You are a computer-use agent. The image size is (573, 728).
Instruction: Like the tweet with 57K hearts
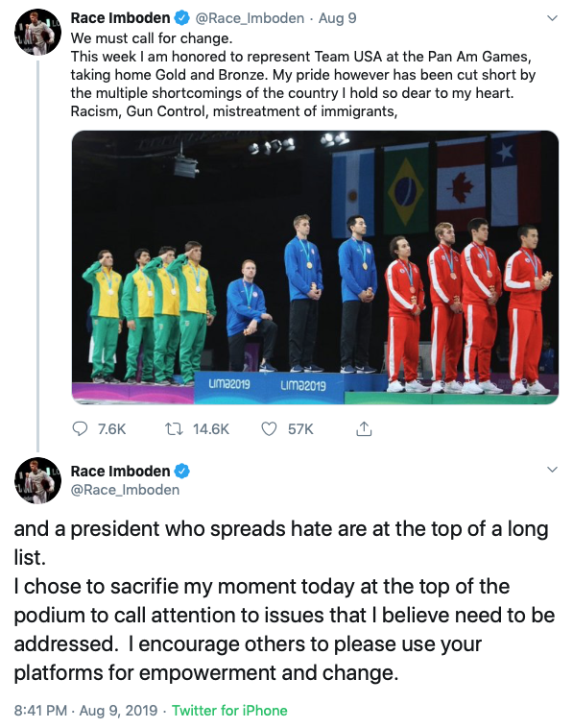269,428
